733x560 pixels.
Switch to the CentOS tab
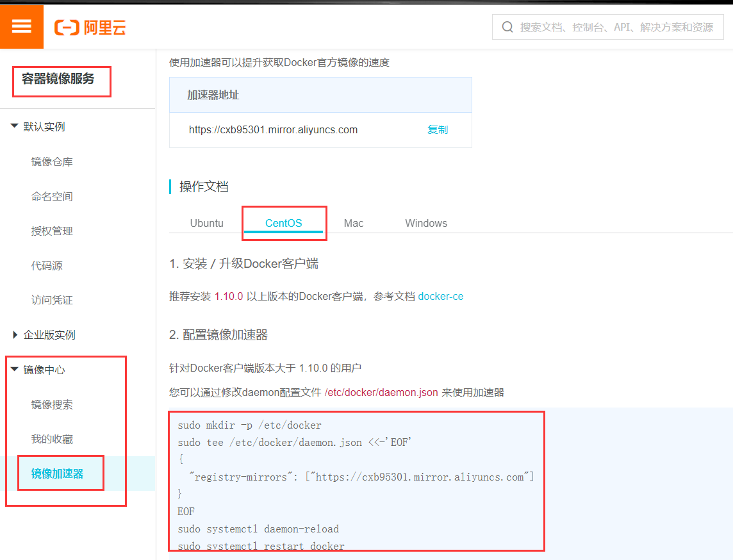click(x=284, y=224)
